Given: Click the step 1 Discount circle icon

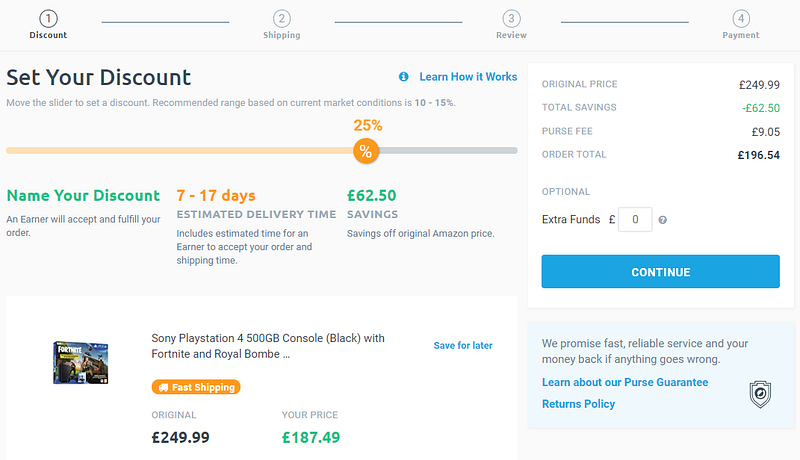Looking at the screenshot, I should point(48,18).
